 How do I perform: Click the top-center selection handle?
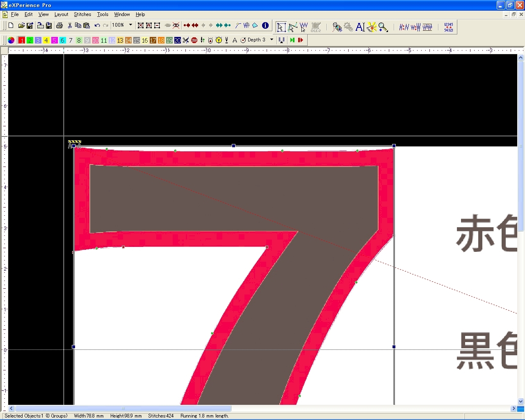tap(234, 146)
